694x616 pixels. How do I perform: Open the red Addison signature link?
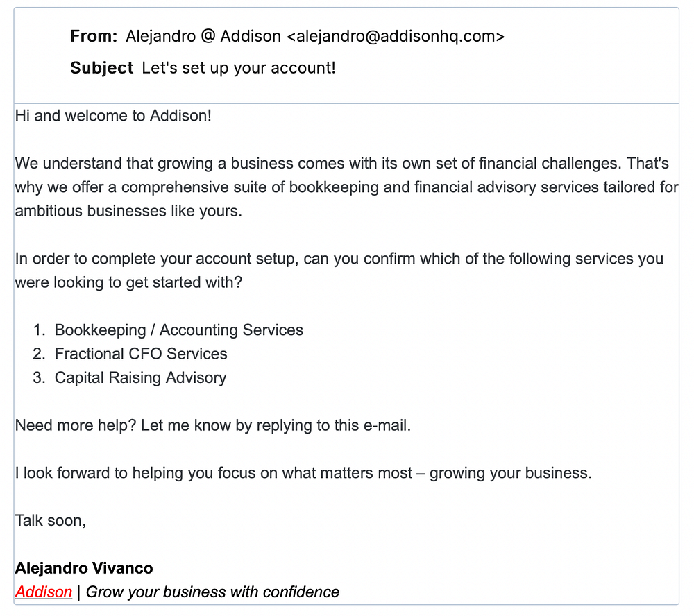pyautogui.click(x=43, y=592)
